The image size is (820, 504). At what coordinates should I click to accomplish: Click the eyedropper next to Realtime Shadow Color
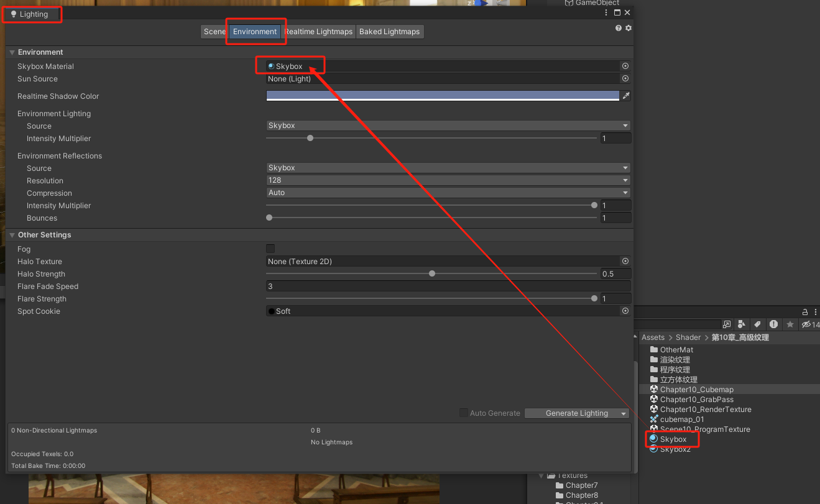[626, 95]
